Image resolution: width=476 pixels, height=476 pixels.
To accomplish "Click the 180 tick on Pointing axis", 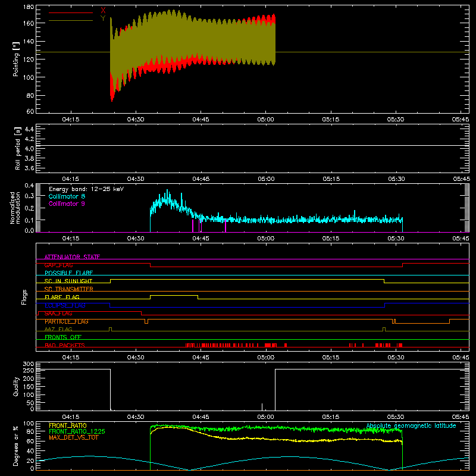I will (x=29, y=7).
